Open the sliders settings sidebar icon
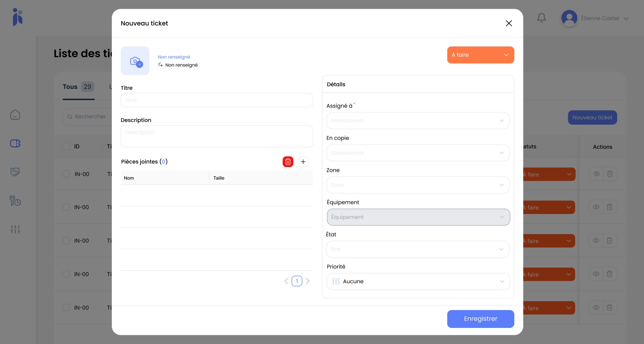Viewport: 644px width, 344px height. (15, 229)
